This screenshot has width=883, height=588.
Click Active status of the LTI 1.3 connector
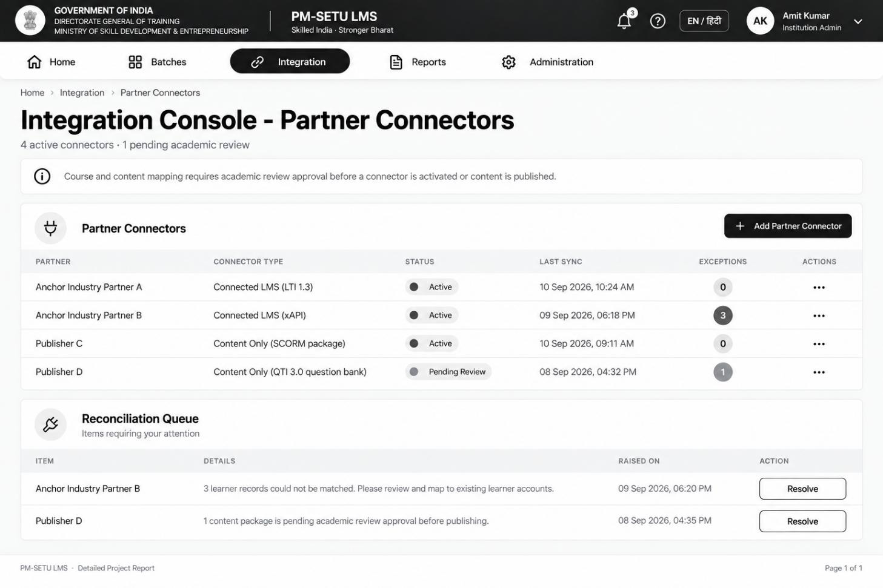tap(432, 287)
